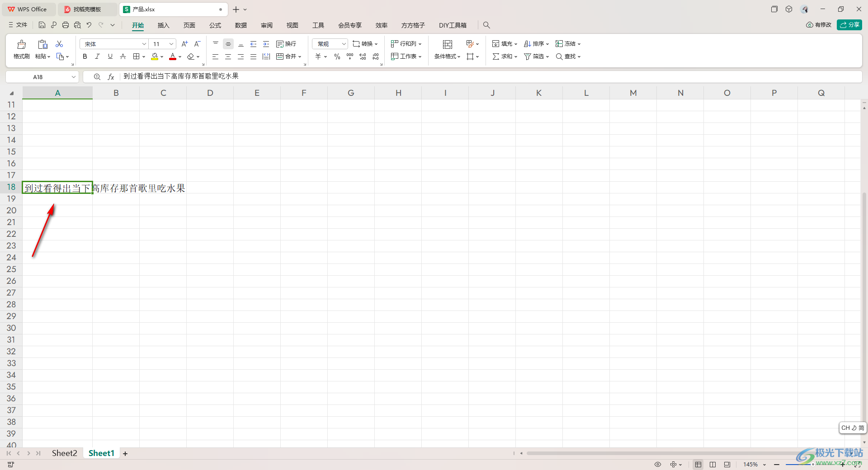Open the DIY工具箱 tab
Viewport: 868px width, 470px height.
pyautogui.click(x=453, y=25)
